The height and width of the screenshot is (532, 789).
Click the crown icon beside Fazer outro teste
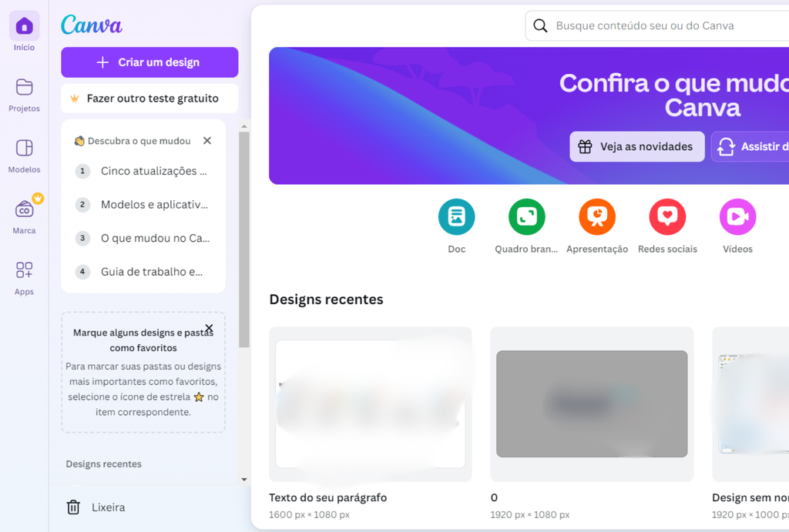[75, 99]
